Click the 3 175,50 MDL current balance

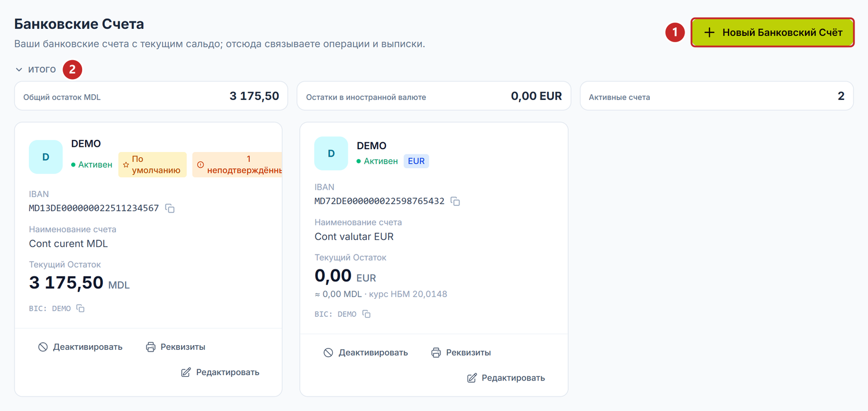click(79, 283)
